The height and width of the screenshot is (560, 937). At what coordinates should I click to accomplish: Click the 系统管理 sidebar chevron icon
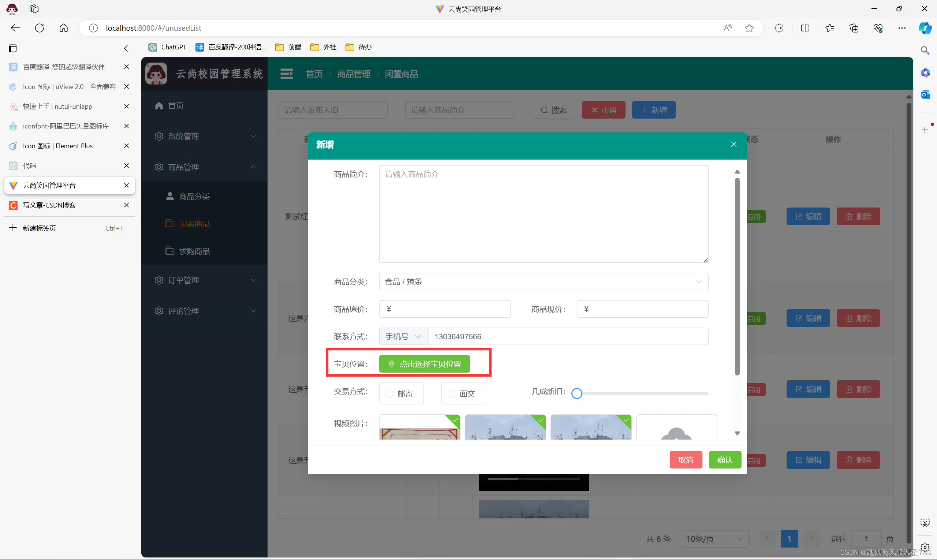pos(254,136)
